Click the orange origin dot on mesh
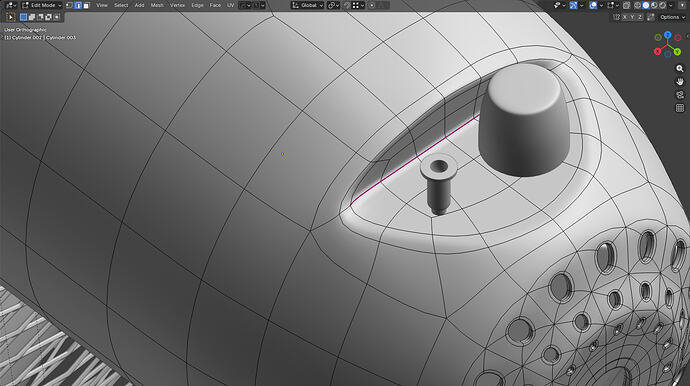The image size is (690, 386). 282,154
